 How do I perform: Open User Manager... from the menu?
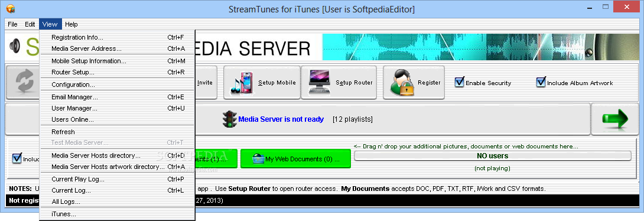117,109
